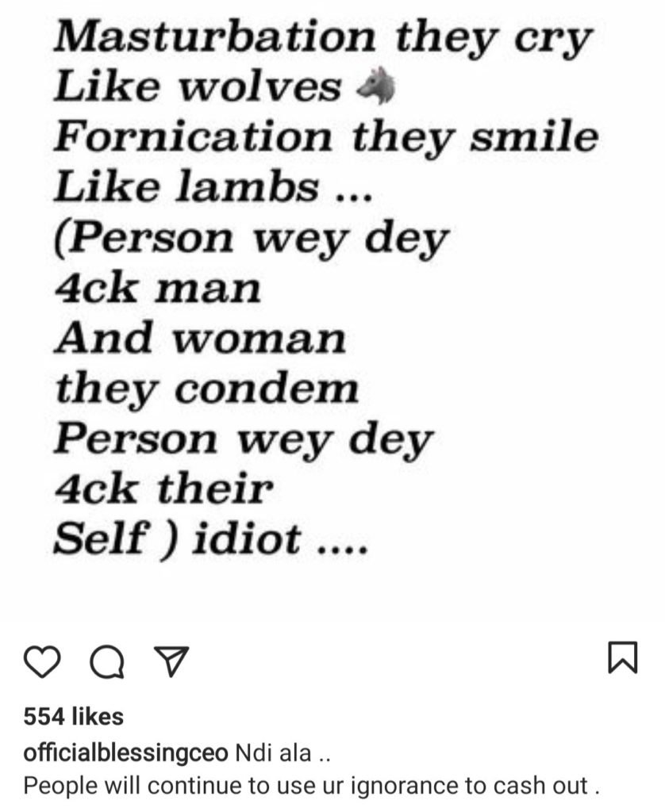665x812 pixels.
Task: Click the "Fornication they smile" line
Action: pos(325,139)
